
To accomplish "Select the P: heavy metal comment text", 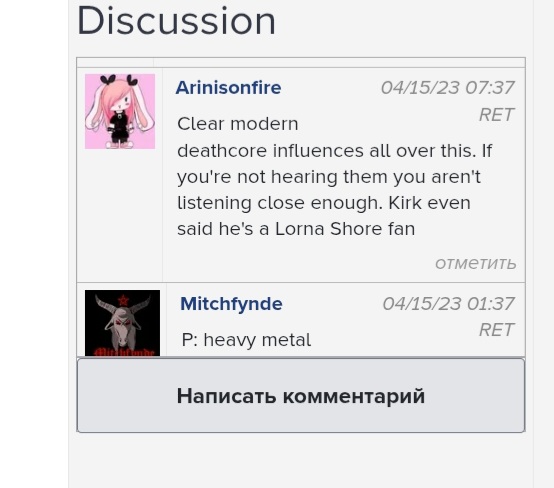I will coord(246,340).
